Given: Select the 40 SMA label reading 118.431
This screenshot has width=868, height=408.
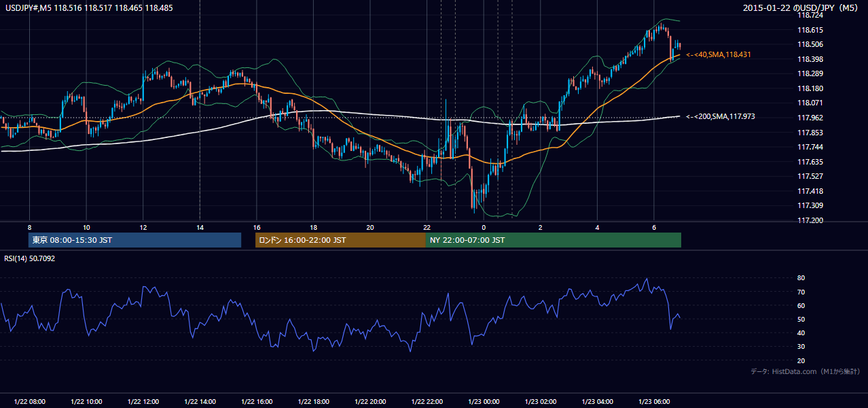Looking at the screenshot, I should pyautogui.click(x=719, y=54).
